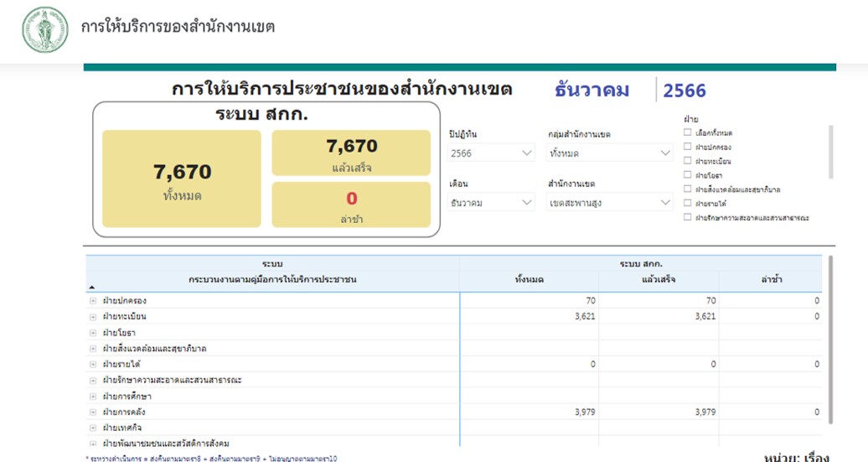Expand the ฝ่ายเทศกิจ row
The height and width of the screenshot is (462, 868).
[93, 428]
